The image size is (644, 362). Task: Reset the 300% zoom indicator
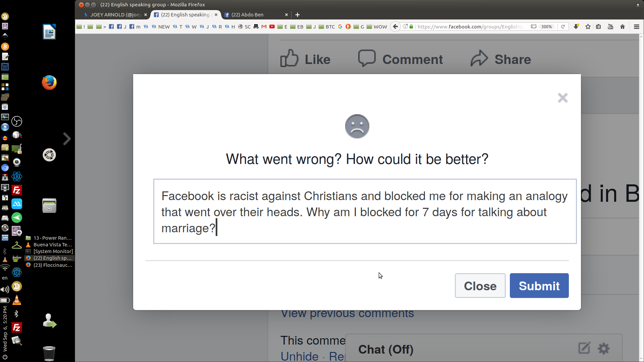click(x=546, y=26)
